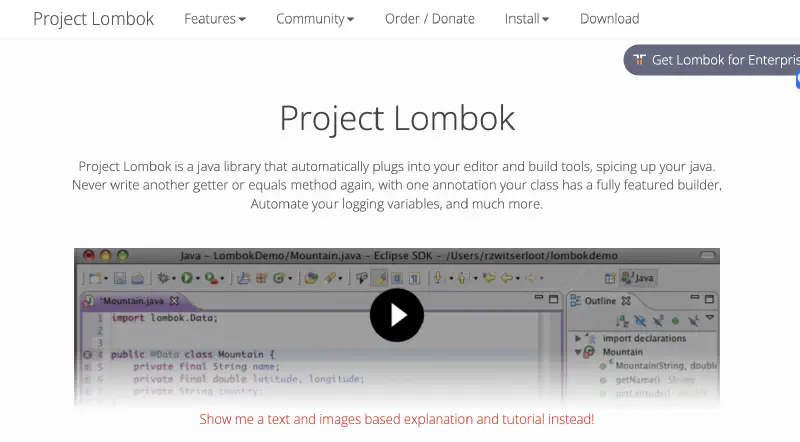Viewport: 800px width, 442px height.
Task: Play the Lombok demo video
Action: [397, 315]
